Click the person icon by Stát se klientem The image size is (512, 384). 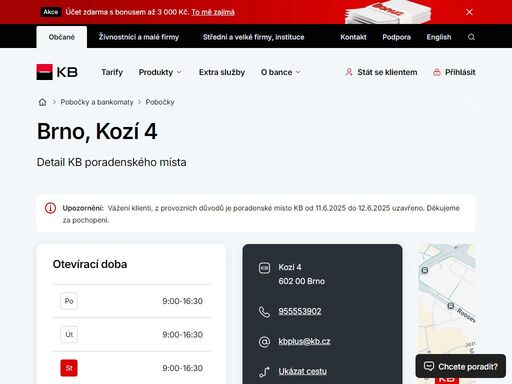pyautogui.click(x=349, y=72)
